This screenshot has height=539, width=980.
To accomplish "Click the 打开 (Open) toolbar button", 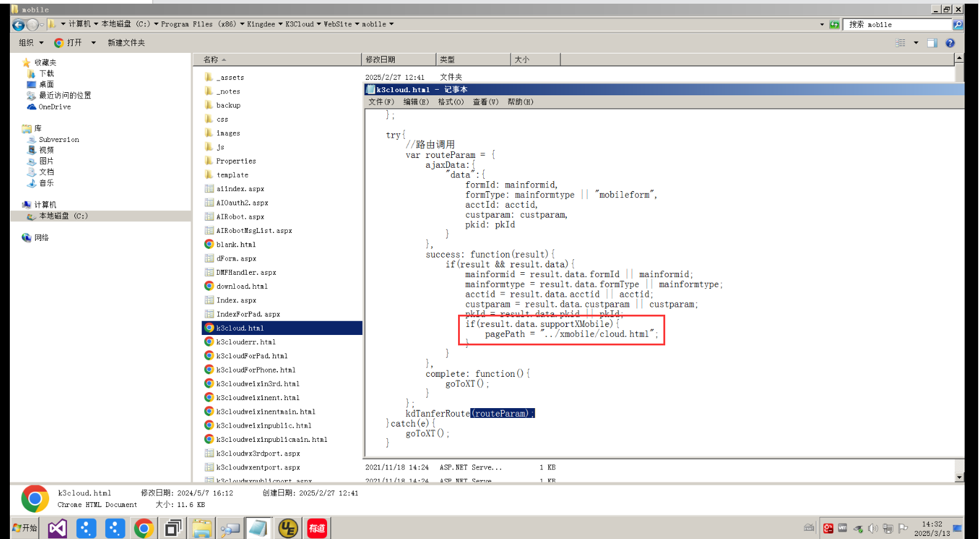I will click(x=68, y=43).
